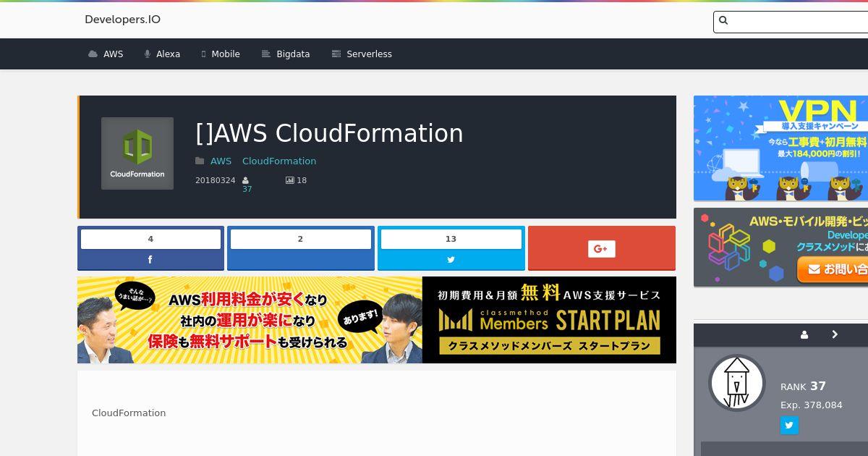
Task: Click the share button showing count 2
Action: pyautogui.click(x=301, y=248)
